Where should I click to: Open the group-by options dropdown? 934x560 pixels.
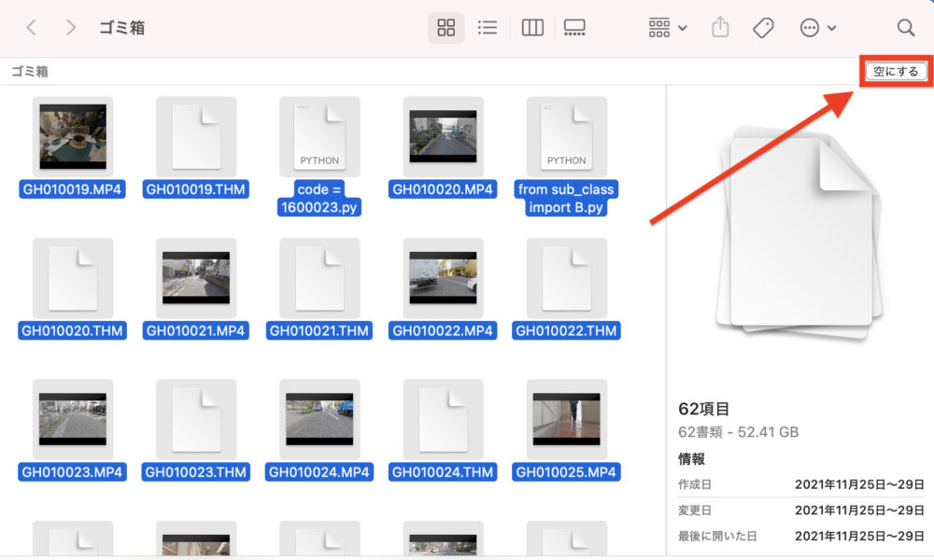point(667,27)
